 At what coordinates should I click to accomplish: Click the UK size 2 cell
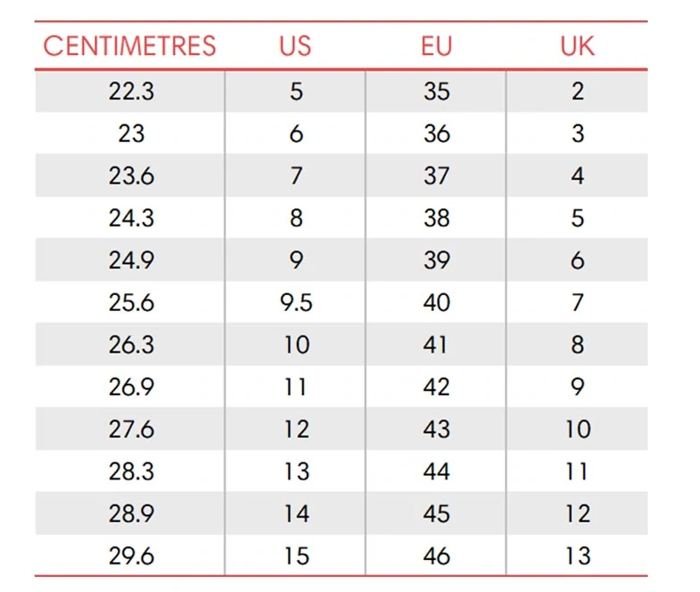(x=577, y=91)
